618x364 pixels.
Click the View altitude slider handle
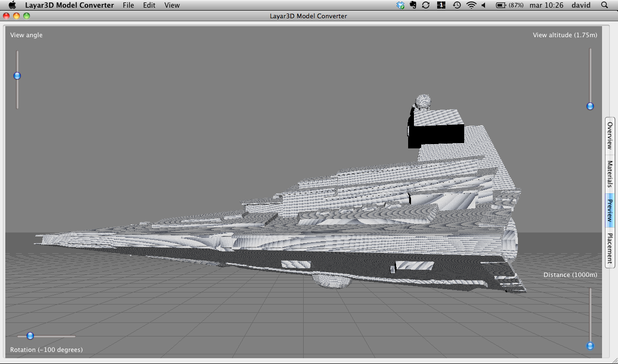pos(590,106)
